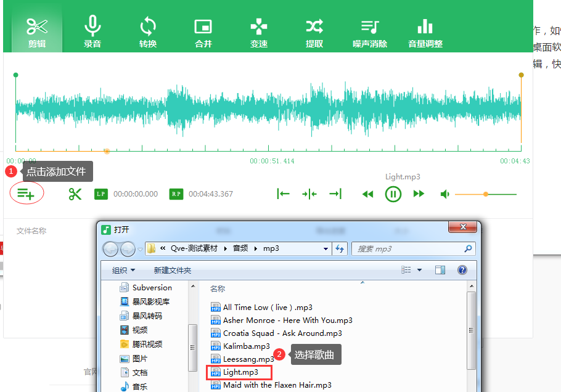Select the Leessang.mp3 file
Image resolution: width=561 pixels, height=392 pixels.
coord(242,359)
